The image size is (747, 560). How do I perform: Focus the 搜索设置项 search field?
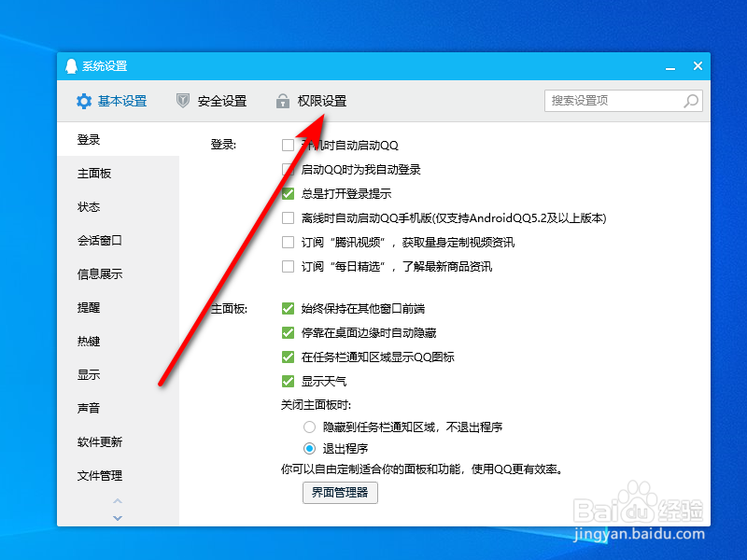pos(623,101)
